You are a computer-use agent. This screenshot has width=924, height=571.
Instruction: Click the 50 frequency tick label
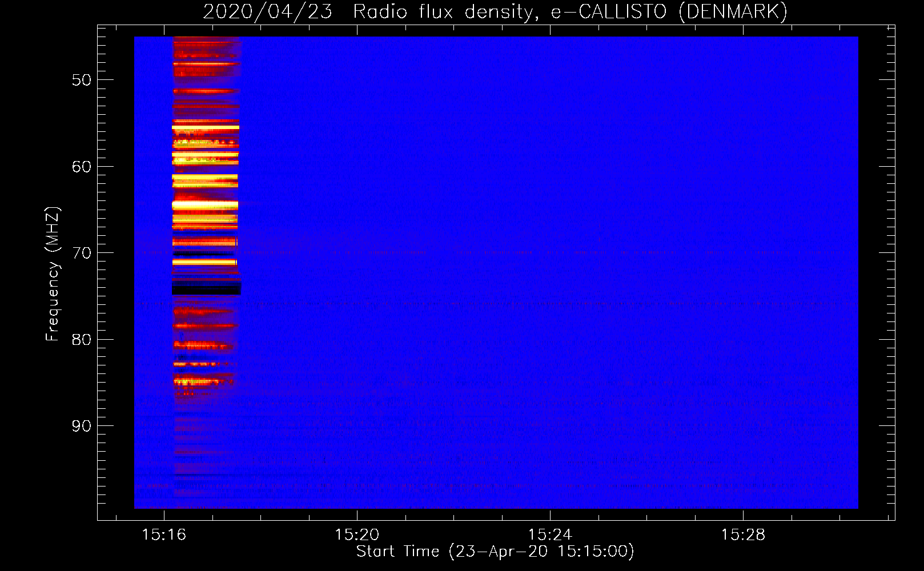click(82, 80)
